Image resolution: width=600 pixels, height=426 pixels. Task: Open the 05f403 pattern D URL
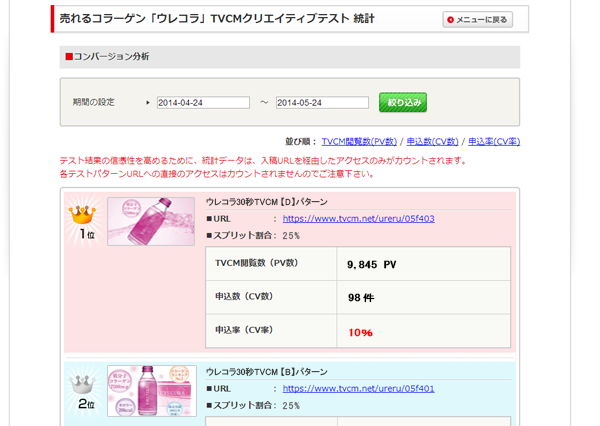point(358,218)
